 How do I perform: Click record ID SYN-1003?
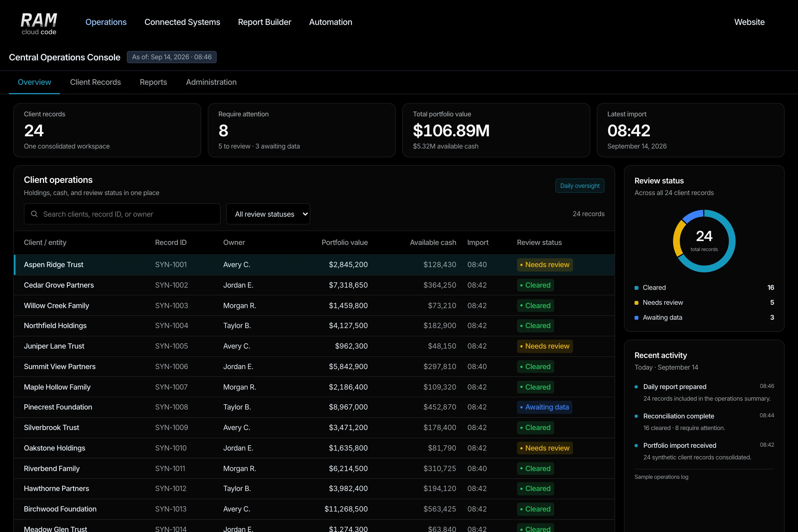click(x=171, y=305)
